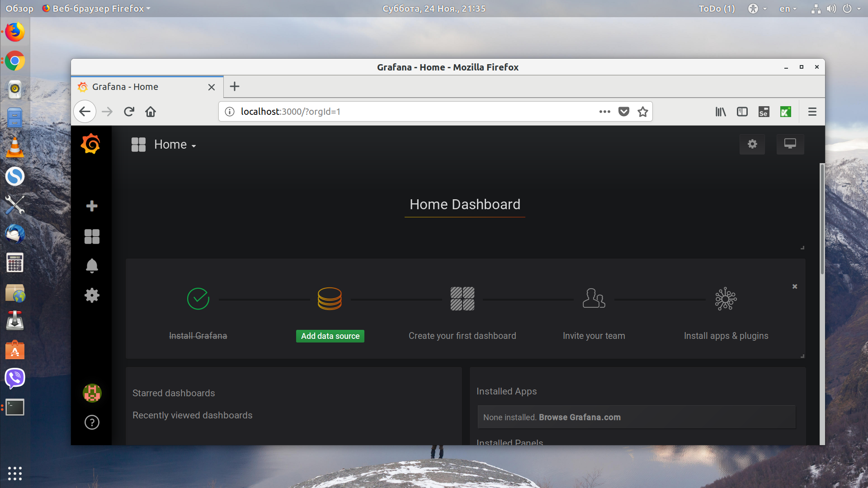Click the page vertical scrollbar
Viewport: 868px width, 488px height.
(x=822, y=219)
